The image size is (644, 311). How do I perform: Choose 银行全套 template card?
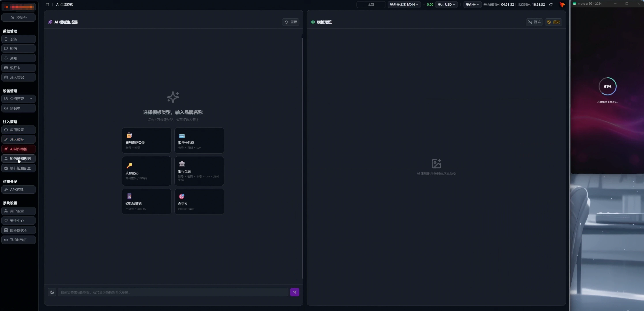(199, 171)
